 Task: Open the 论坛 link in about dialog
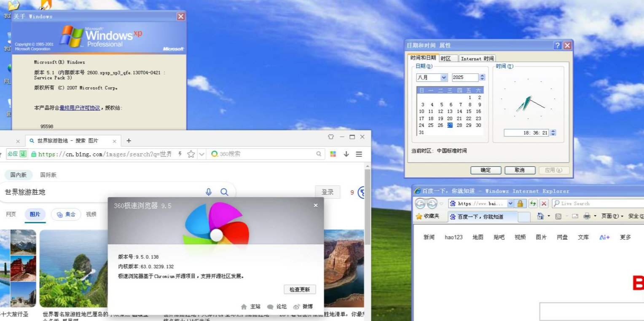pos(276,307)
